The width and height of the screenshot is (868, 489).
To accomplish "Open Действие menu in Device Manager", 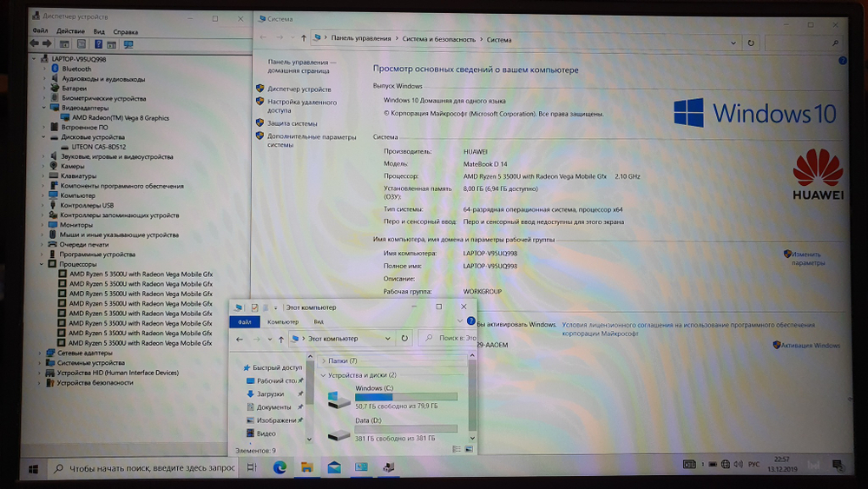I will pos(70,31).
